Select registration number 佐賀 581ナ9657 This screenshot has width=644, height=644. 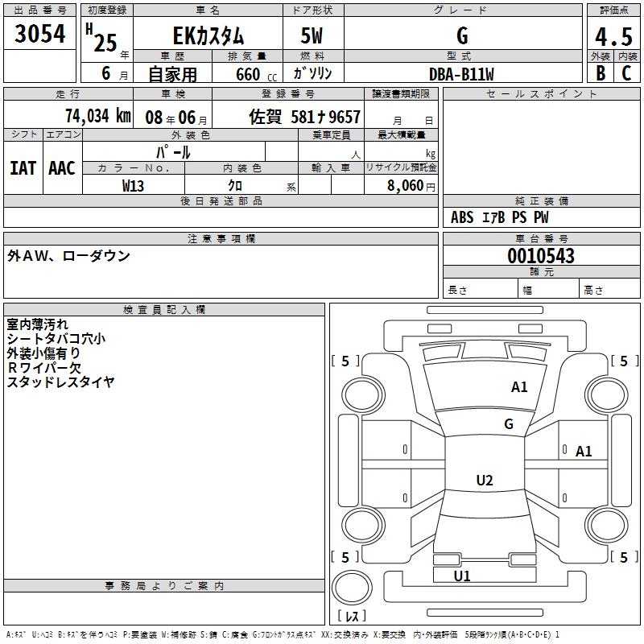(x=305, y=117)
